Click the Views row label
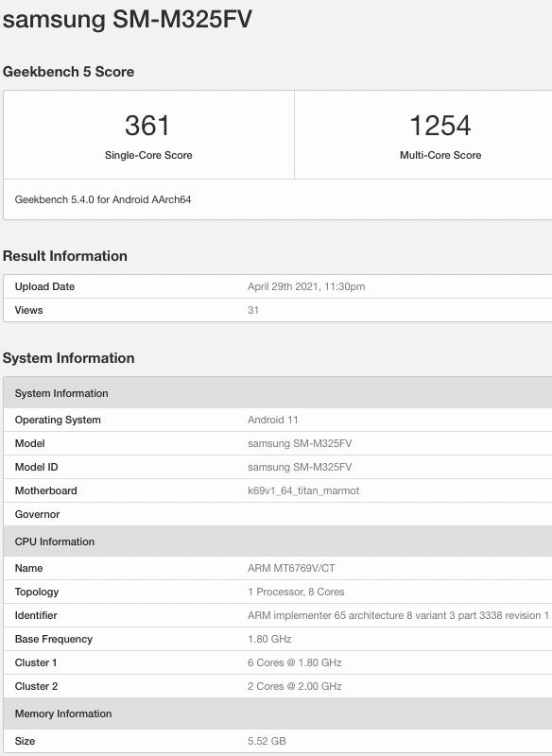 pos(29,310)
